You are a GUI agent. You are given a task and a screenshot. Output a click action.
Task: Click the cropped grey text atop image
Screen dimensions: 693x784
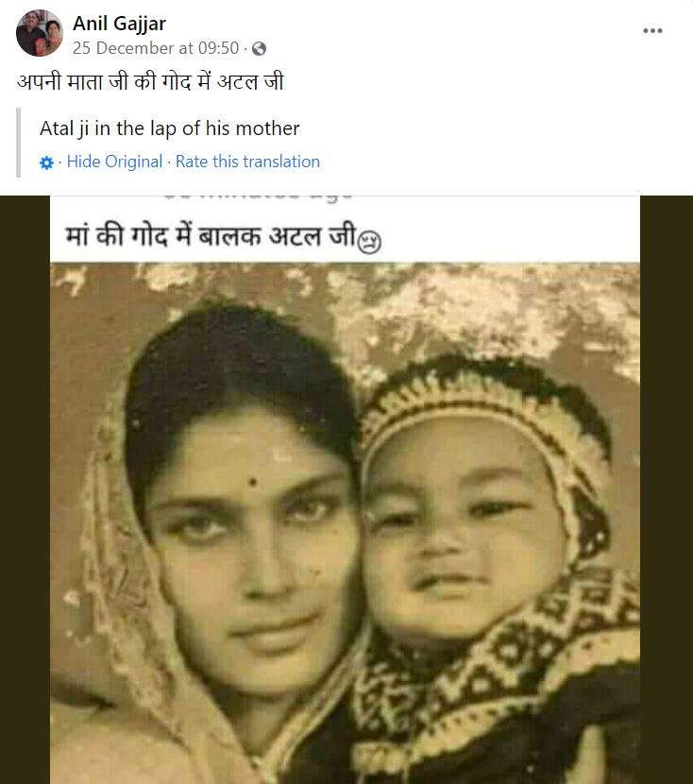point(258,196)
